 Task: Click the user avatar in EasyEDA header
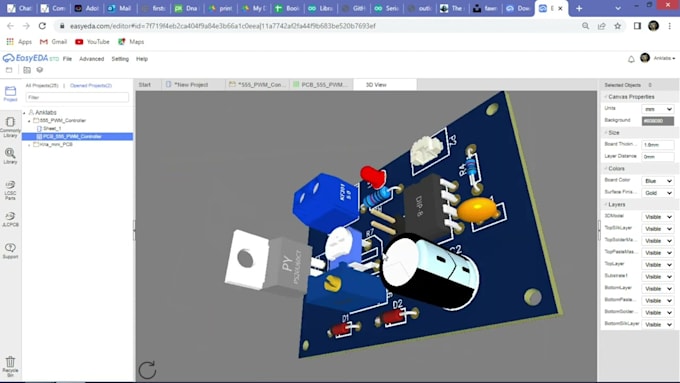645,58
